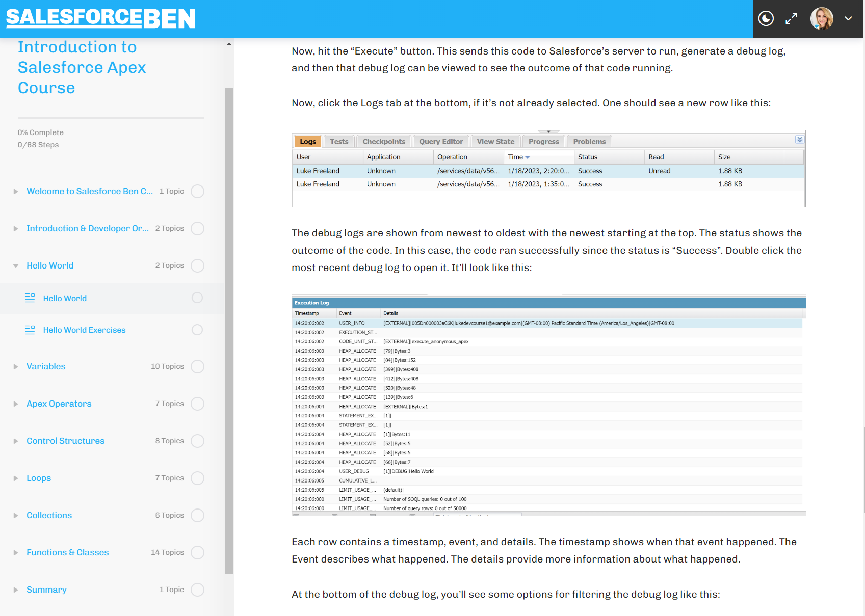This screenshot has height=616, width=865.
Task: Toggle completion circle for Hello World topic
Action: (197, 298)
